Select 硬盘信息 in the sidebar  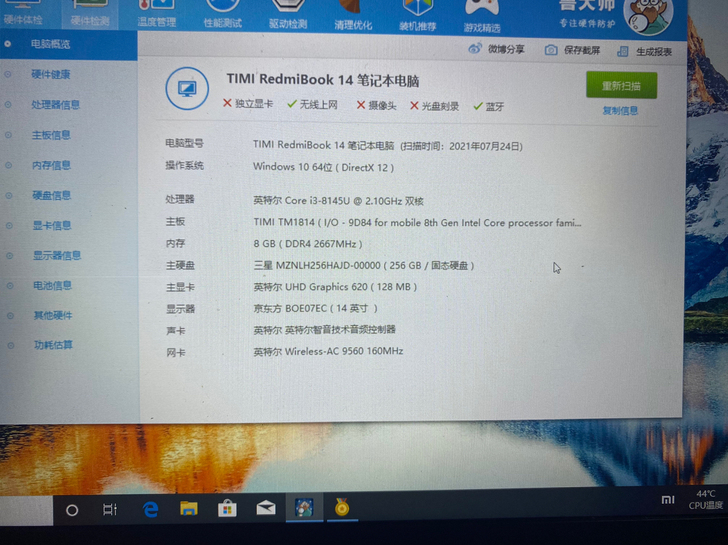(x=52, y=195)
